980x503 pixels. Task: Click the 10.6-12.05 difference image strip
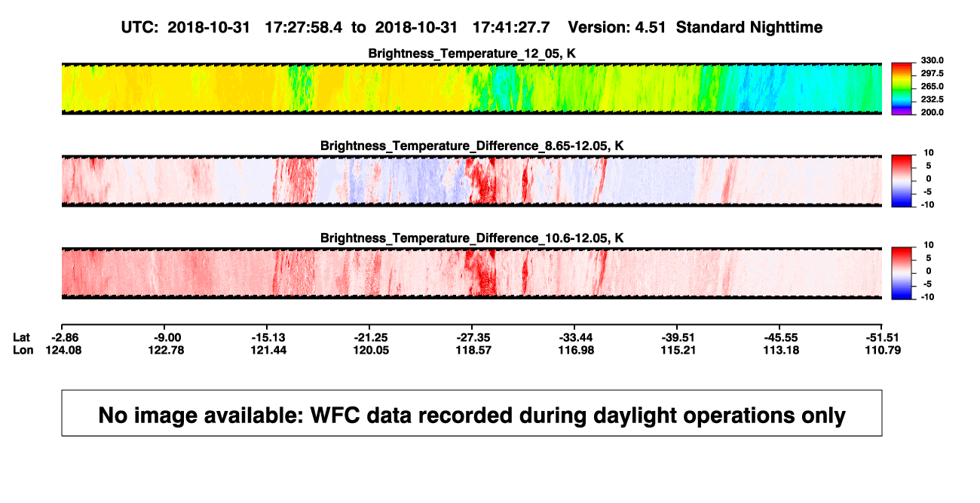tap(472, 274)
